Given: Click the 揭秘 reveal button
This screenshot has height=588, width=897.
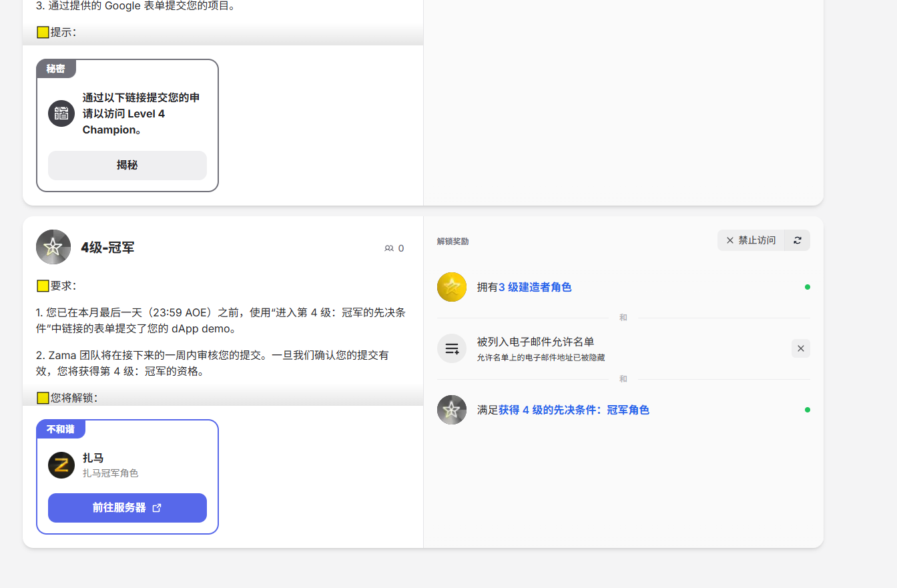Looking at the screenshot, I should coord(127,165).
